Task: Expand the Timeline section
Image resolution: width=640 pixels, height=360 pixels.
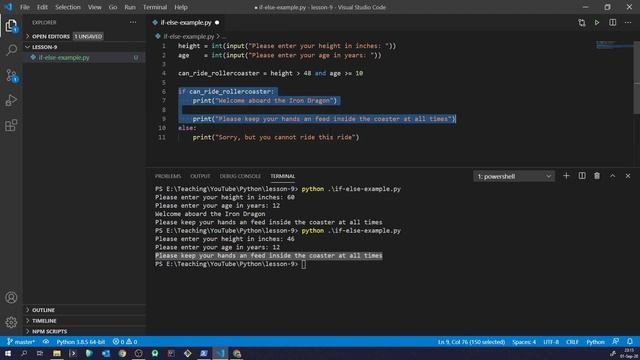Action: click(x=84, y=321)
